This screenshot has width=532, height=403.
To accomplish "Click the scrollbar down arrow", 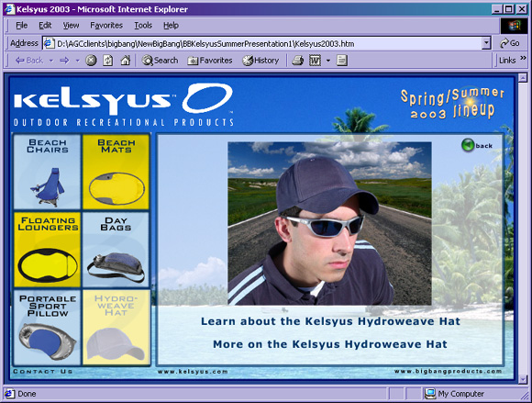I will [x=523, y=378].
